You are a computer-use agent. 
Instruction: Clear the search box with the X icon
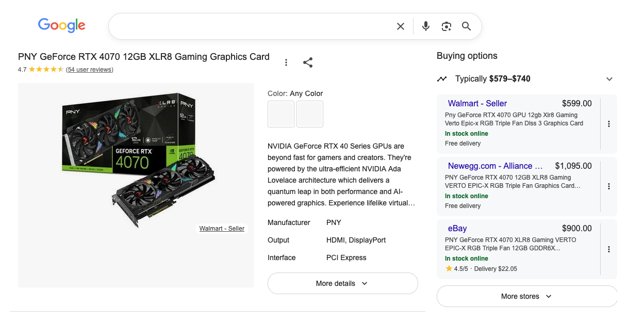point(400,26)
